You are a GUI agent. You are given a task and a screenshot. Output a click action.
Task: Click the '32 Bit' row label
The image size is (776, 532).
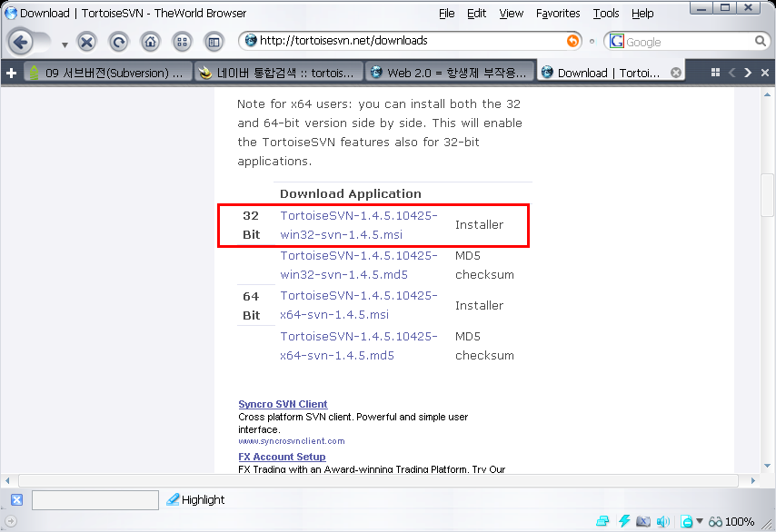pos(251,225)
